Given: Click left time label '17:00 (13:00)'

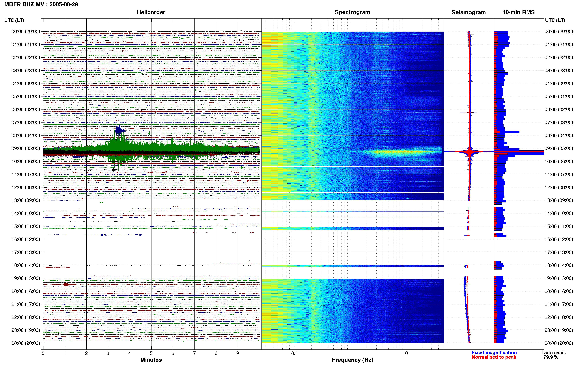Looking at the screenshot, I should (x=26, y=252).
